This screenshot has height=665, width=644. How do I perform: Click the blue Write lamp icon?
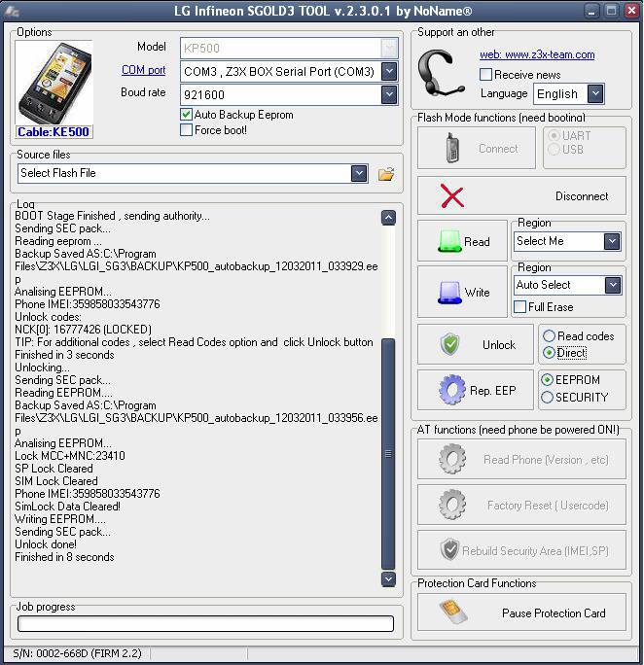(449, 293)
